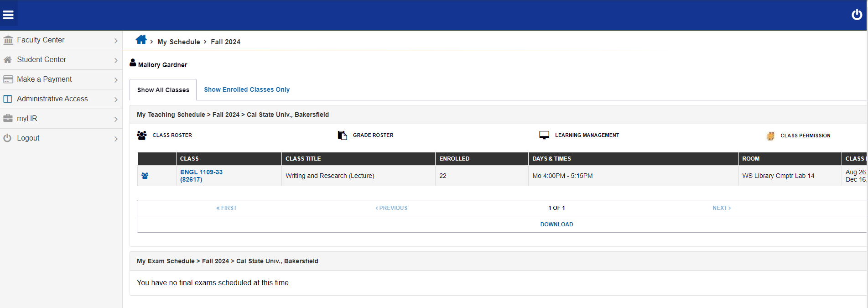Screen dimensions: 868x308
Task: Click Fall 2024 breadcrumb
Action: (x=225, y=42)
